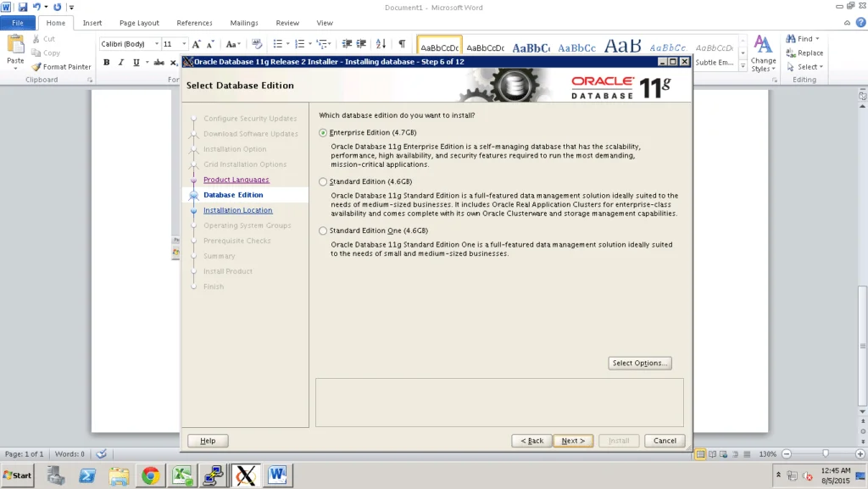This screenshot has height=489, width=868.
Task: Click the Strikethrough icon in Word ribbon
Action: point(159,62)
